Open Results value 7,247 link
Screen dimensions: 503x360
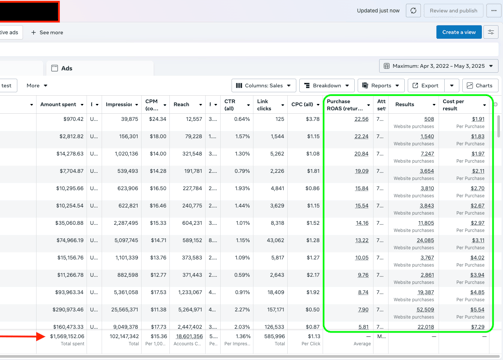[x=427, y=154]
